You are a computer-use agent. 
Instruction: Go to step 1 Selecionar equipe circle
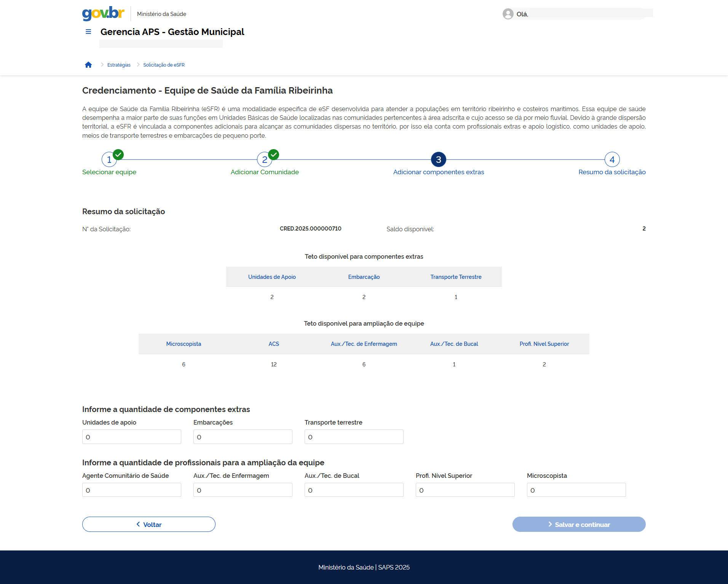(109, 160)
